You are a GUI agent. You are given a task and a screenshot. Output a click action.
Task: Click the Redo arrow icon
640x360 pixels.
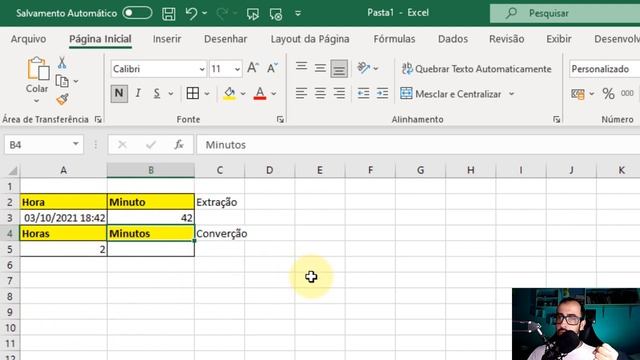(x=222, y=13)
